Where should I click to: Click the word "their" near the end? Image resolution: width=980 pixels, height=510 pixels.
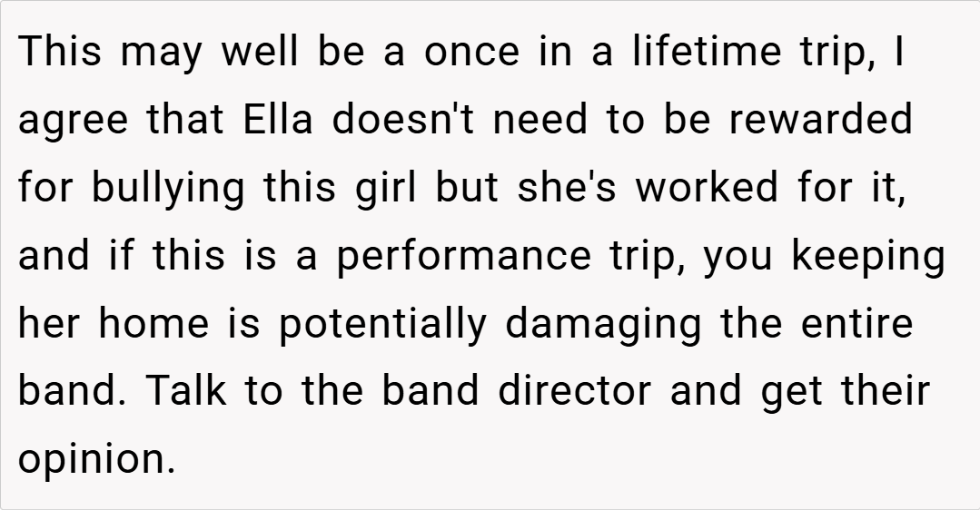[885, 391]
